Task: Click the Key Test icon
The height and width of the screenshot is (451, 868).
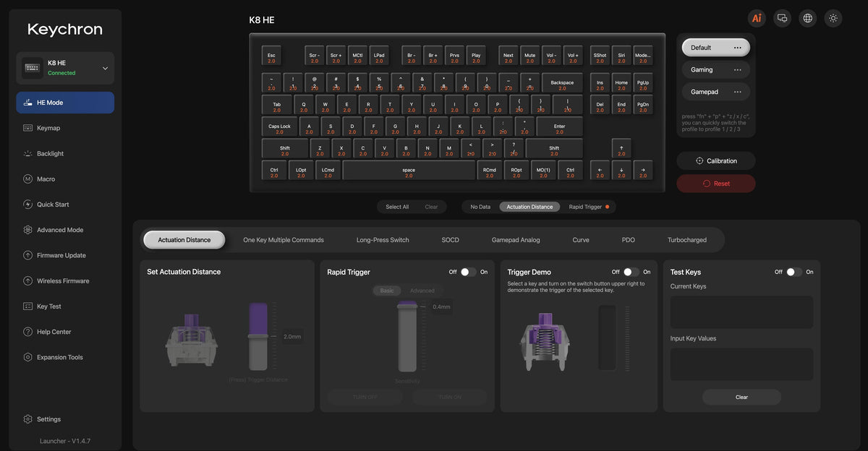Action: pyautogui.click(x=27, y=306)
